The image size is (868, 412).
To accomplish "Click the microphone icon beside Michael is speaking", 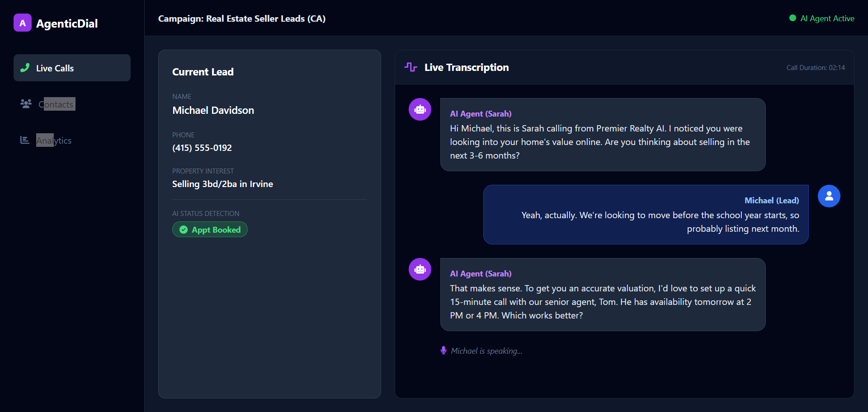I will tap(443, 350).
